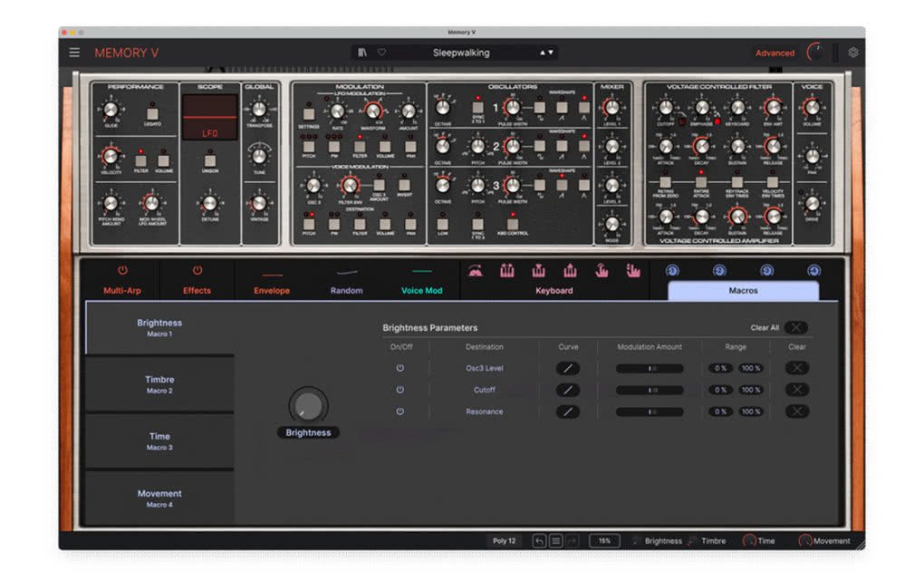
Task: Adjust Resonance modulation amount slider
Action: pos(650,412)
